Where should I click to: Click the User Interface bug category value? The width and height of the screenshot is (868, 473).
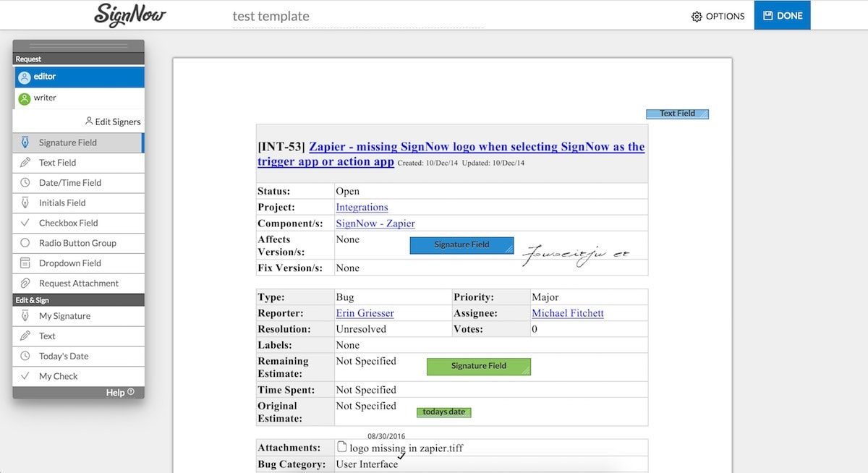[x=367, y=464]
